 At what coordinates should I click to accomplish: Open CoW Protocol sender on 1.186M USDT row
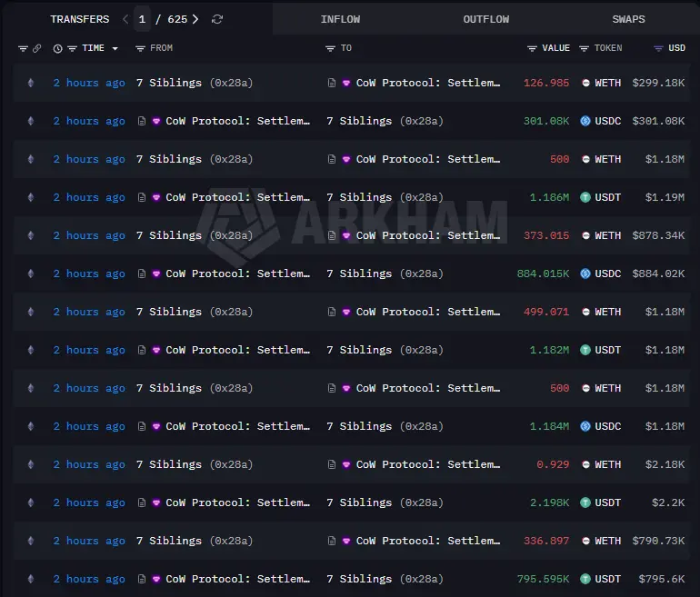[237, 197]
